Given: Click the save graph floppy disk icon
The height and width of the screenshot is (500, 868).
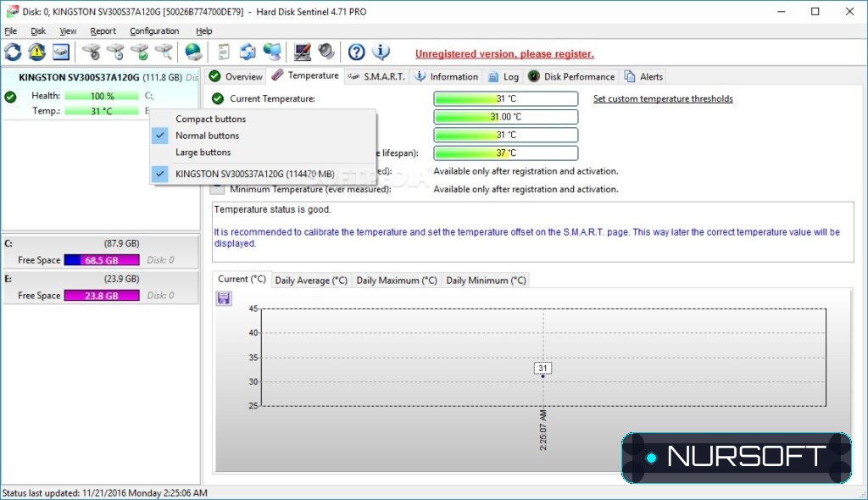Looking at the screenshot, I should click(x=224, y=298).
